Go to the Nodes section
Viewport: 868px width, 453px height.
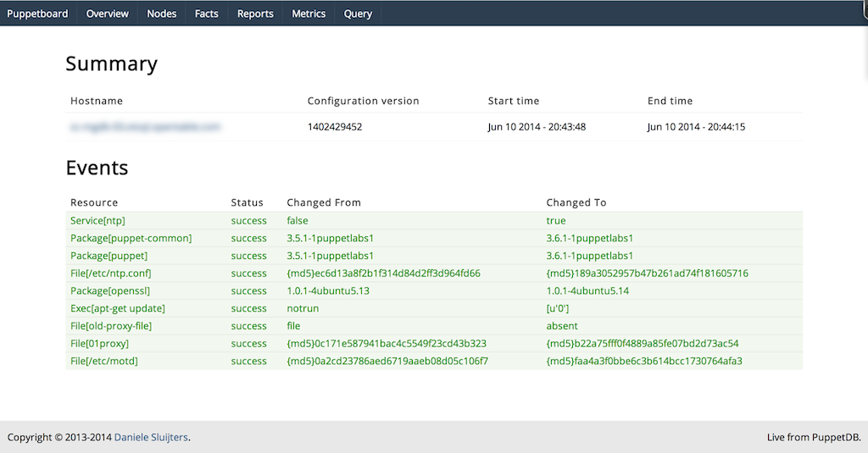tap(161, 14)
